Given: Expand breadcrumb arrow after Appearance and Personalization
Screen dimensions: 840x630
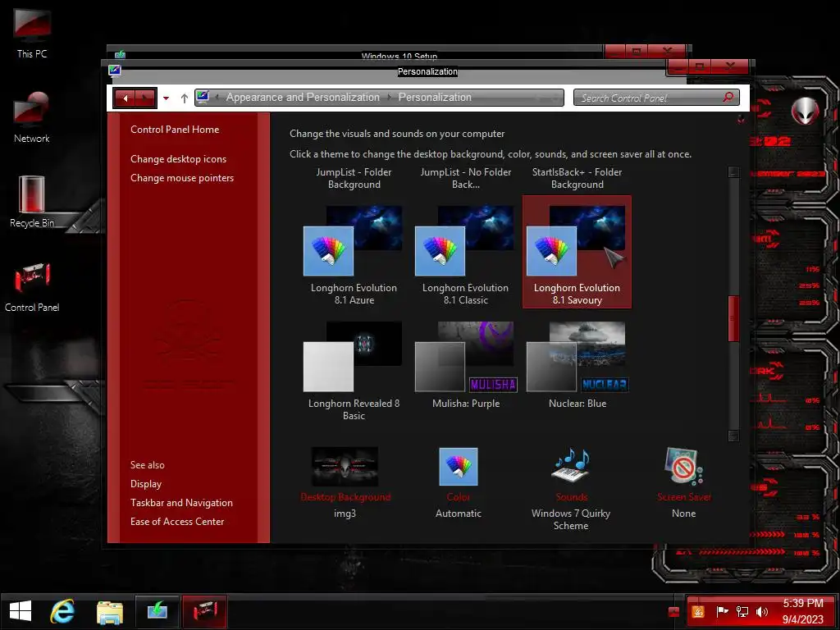Looking at the screenshot, I should [389, 98].
